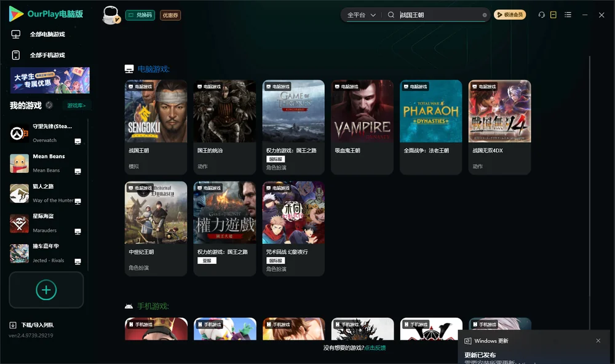615x364 pixels.
Task: Open the 国王的统治 game card
Action: click(224, 127)
